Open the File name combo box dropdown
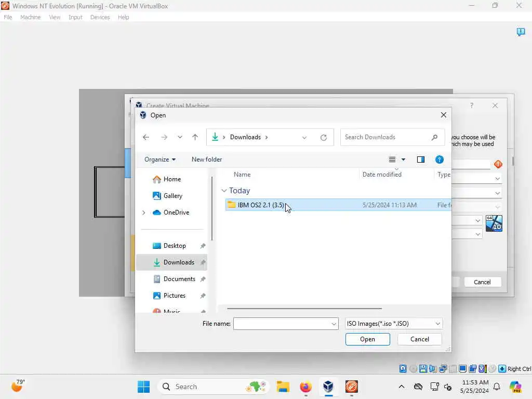This screenshot has width=532, height=399. [x=334, y=324]
